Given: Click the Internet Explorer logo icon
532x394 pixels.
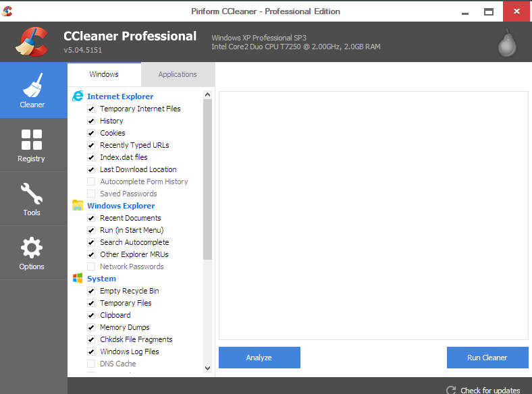Looking at the screenshot, I should click(78, 96).
